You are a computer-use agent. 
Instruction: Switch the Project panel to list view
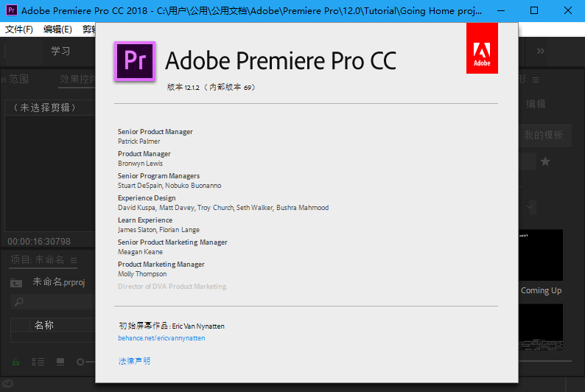(x=38, y=362)
